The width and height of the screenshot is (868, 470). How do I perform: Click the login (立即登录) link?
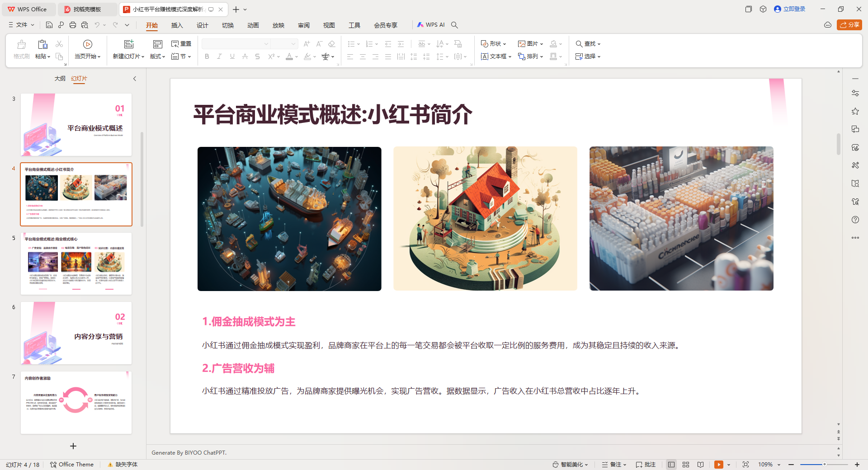790,9
